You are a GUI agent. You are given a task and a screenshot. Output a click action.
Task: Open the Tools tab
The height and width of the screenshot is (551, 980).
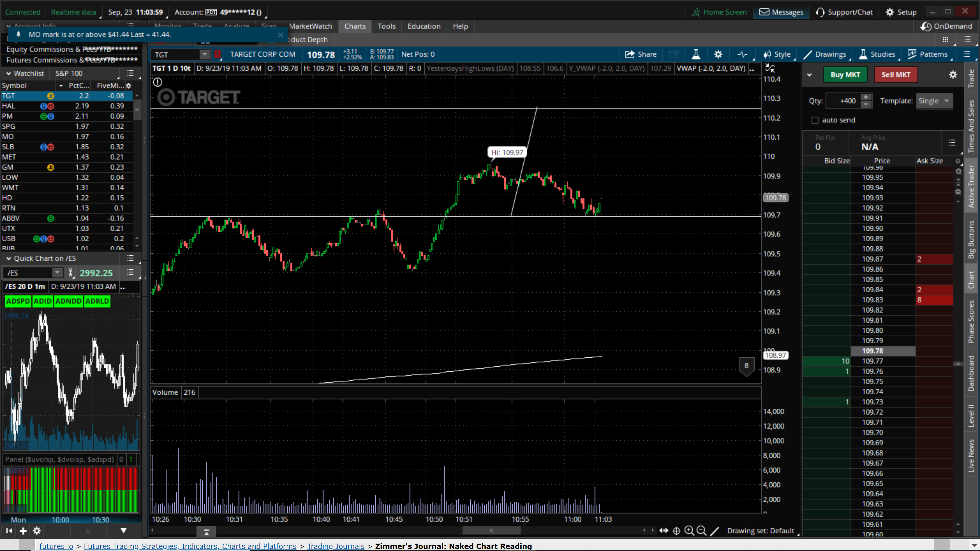(x=387, y=26)
